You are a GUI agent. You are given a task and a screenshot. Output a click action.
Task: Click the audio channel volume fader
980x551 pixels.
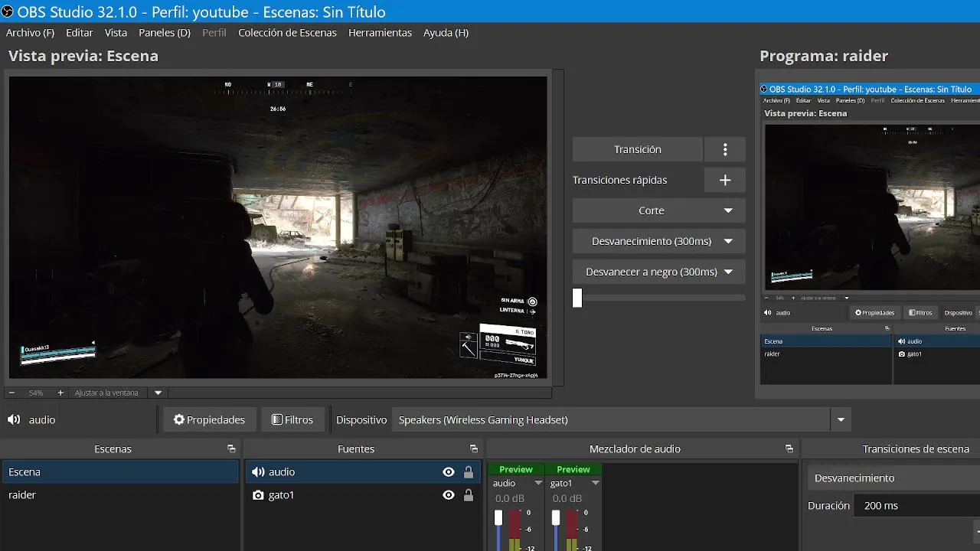pos(498,518)
